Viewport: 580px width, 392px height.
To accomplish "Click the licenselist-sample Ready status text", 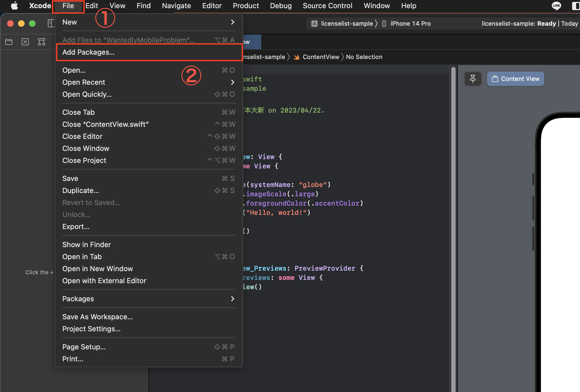I will 519,24.
